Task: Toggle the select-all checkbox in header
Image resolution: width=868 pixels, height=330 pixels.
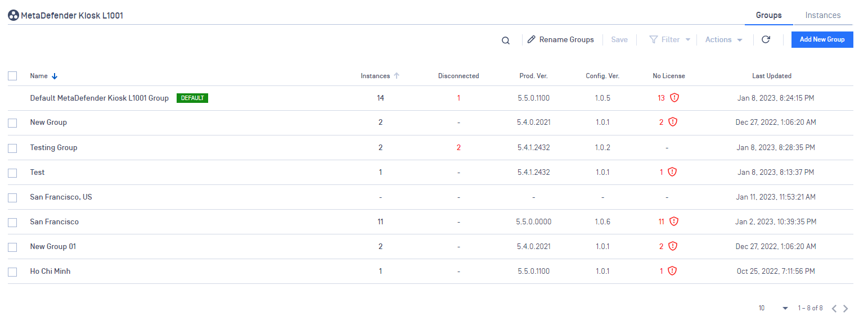Action: 12,76
